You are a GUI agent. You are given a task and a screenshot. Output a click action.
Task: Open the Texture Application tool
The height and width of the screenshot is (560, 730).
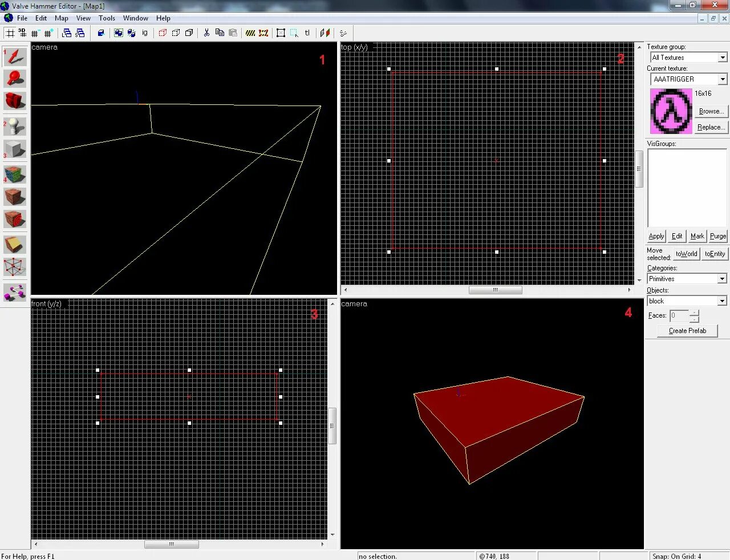tap(15, 174)
